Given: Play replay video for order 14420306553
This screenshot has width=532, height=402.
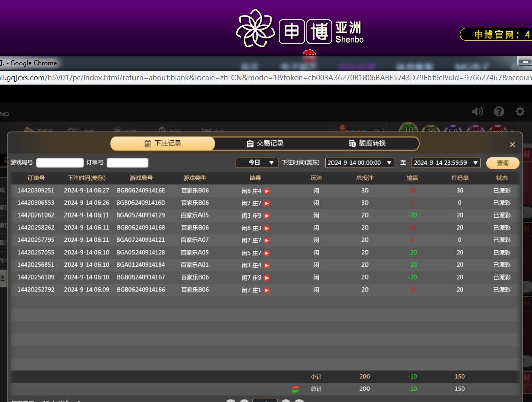Looking at the screenshot, I should click(x=267, y=203).
